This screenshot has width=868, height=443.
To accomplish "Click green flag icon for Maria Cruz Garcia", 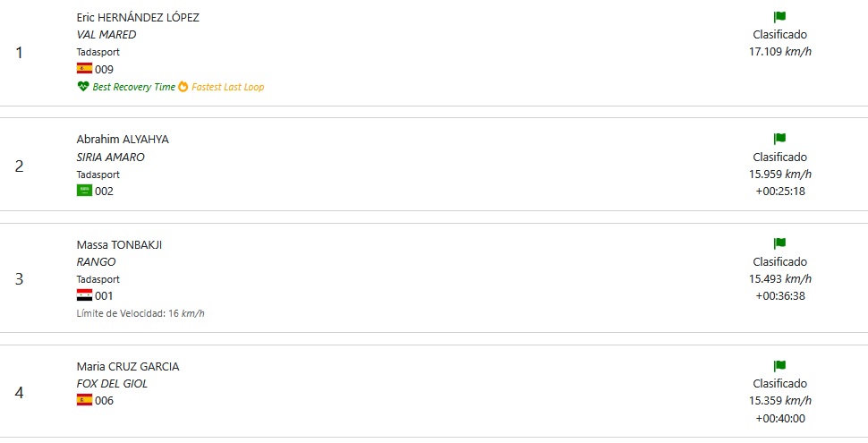I will pyautogui.click(x=780, y=366).
